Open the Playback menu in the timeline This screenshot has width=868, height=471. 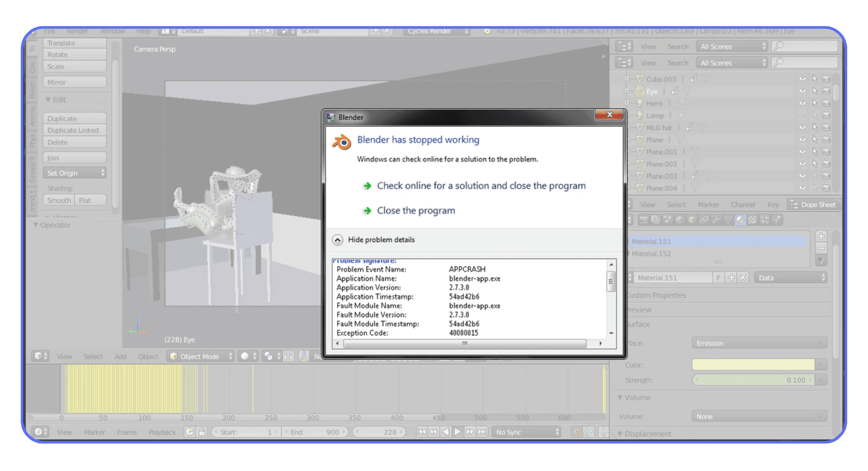(x=161, y=432)
